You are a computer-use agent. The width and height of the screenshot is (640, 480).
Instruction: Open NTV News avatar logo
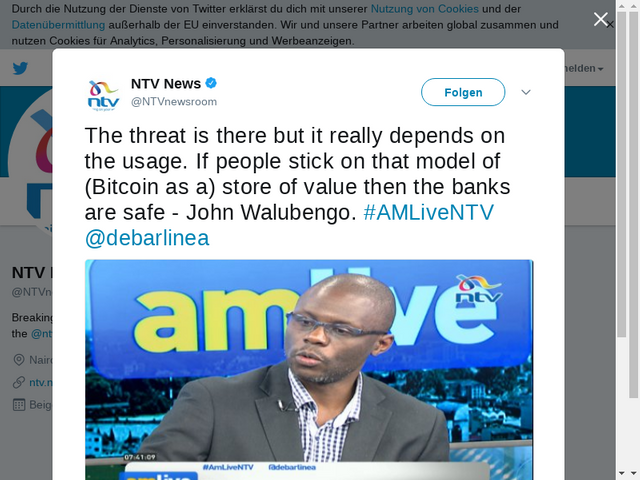(x=103, y=96)
